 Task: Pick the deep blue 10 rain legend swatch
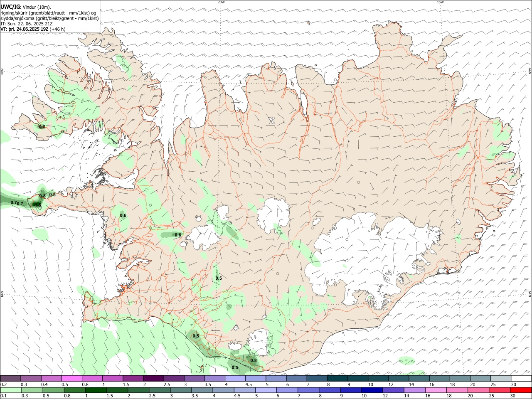(x=372, y=390)
